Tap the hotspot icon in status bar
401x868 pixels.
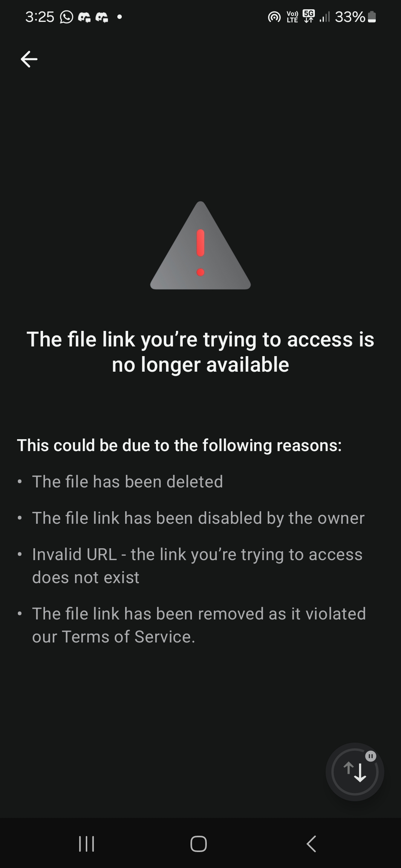pyautogui.click(x=274, y=17)
